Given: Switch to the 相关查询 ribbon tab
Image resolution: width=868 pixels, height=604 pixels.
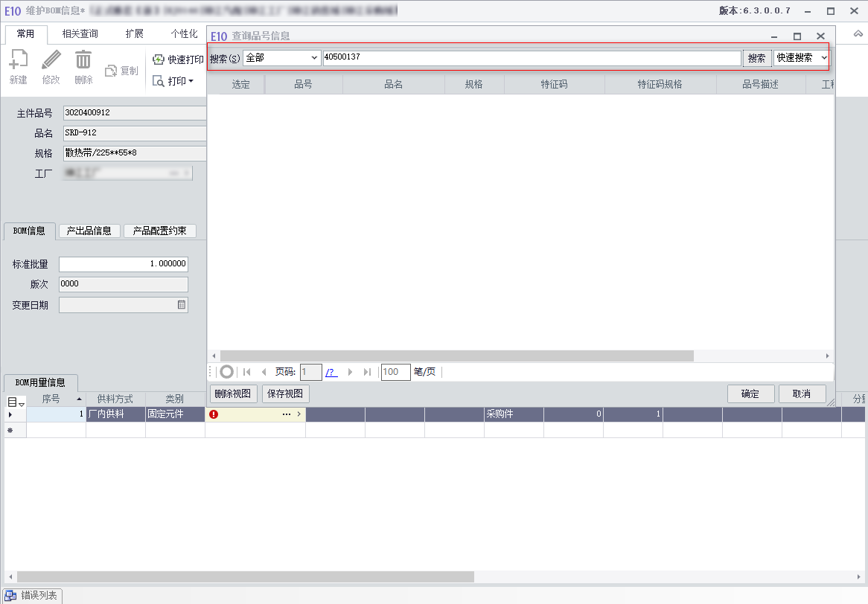Looking at the screenshot, I should [x=80, y=33].
